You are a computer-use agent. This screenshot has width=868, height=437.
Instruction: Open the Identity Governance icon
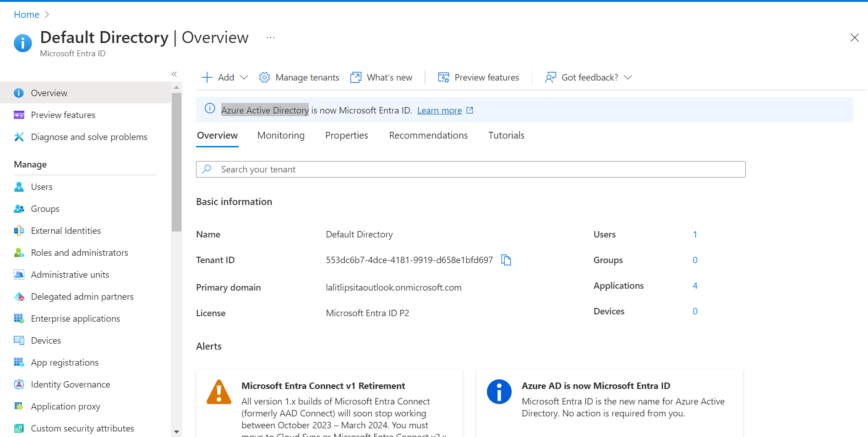pyautogui.click(x=19, y=384)
